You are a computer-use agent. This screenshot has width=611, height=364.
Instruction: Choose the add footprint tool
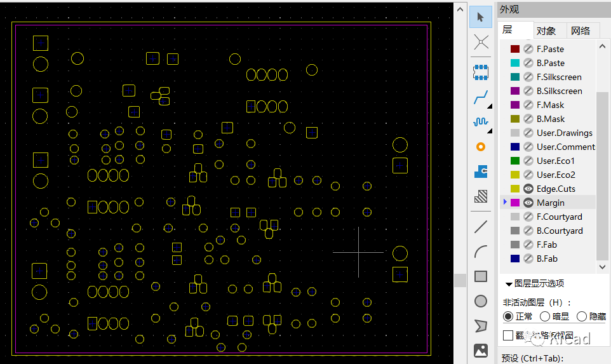[481, 72]
